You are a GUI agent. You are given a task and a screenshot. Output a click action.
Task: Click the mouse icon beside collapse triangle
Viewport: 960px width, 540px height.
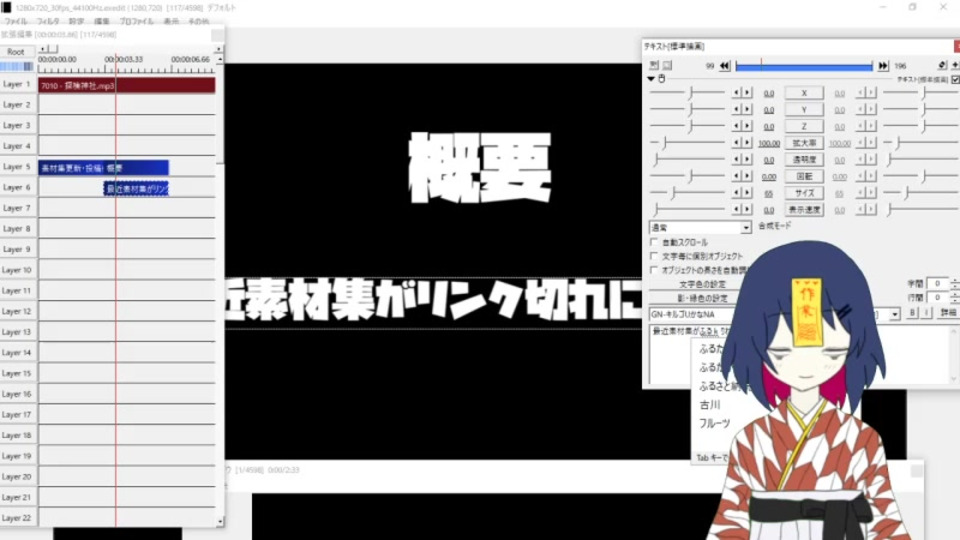coord(662,79)
